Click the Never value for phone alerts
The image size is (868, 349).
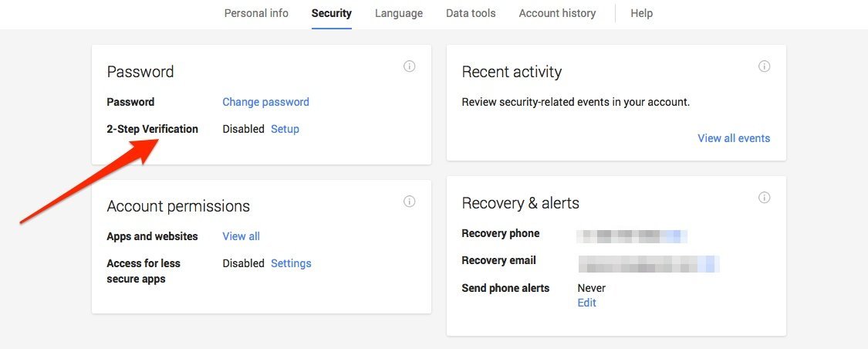pyautogui.click(x=591, y=288)
